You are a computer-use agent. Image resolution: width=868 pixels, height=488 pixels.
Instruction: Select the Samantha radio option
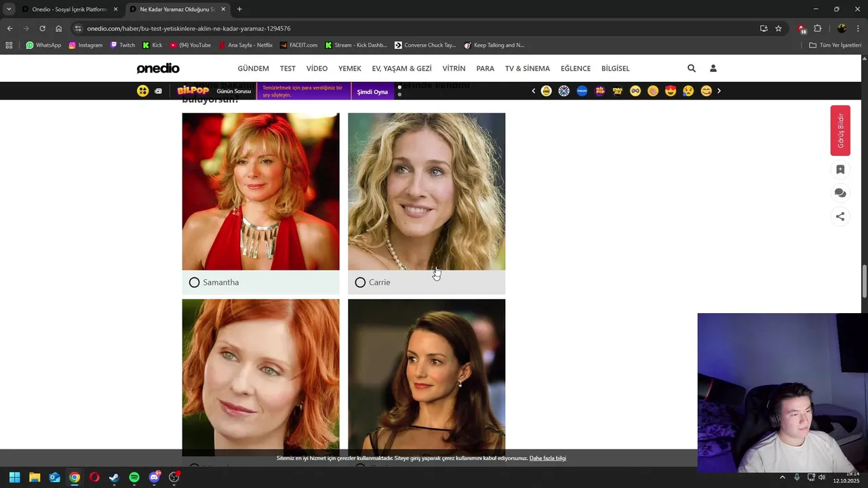194,283
